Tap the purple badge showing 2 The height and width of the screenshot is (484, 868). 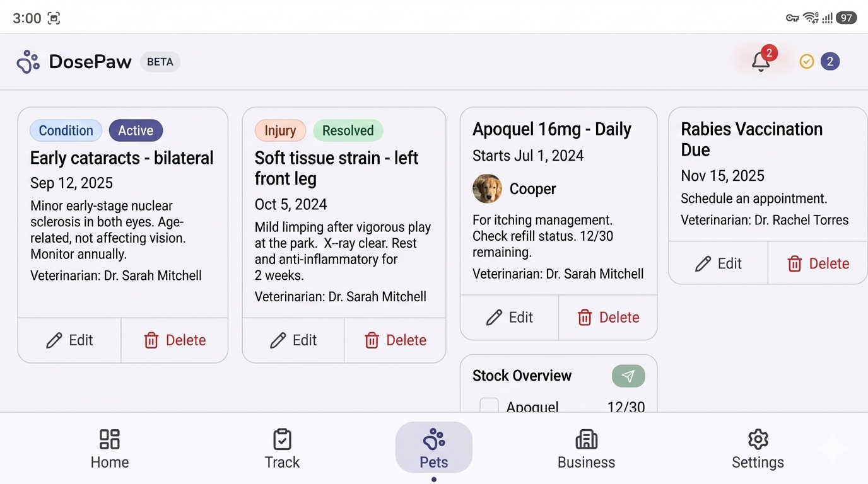tap(830, 62)
